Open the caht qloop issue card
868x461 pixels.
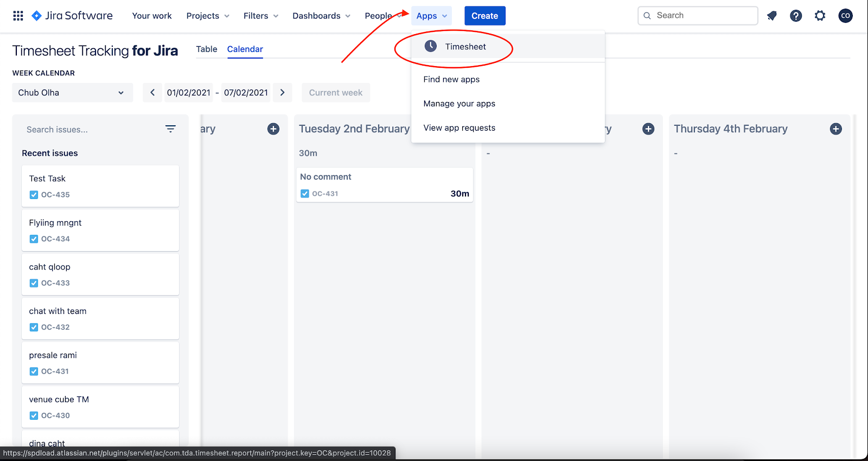click(x=100, y=274)
